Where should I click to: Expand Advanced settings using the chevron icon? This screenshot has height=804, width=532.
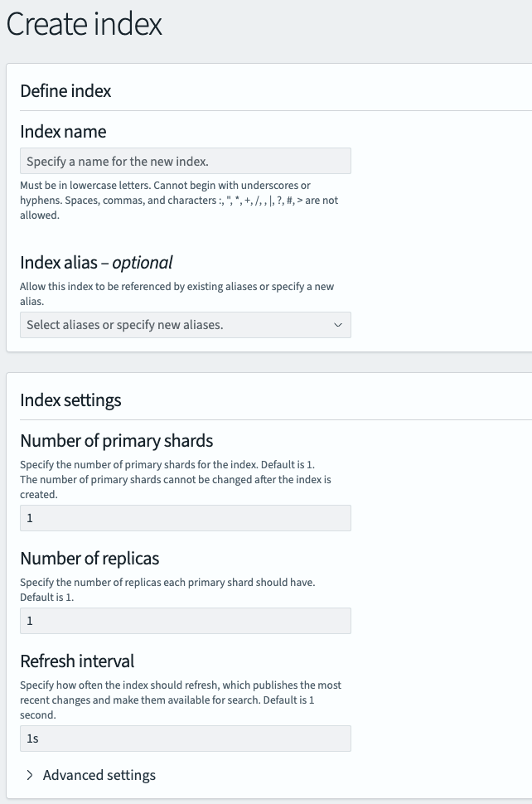[30, 775]
